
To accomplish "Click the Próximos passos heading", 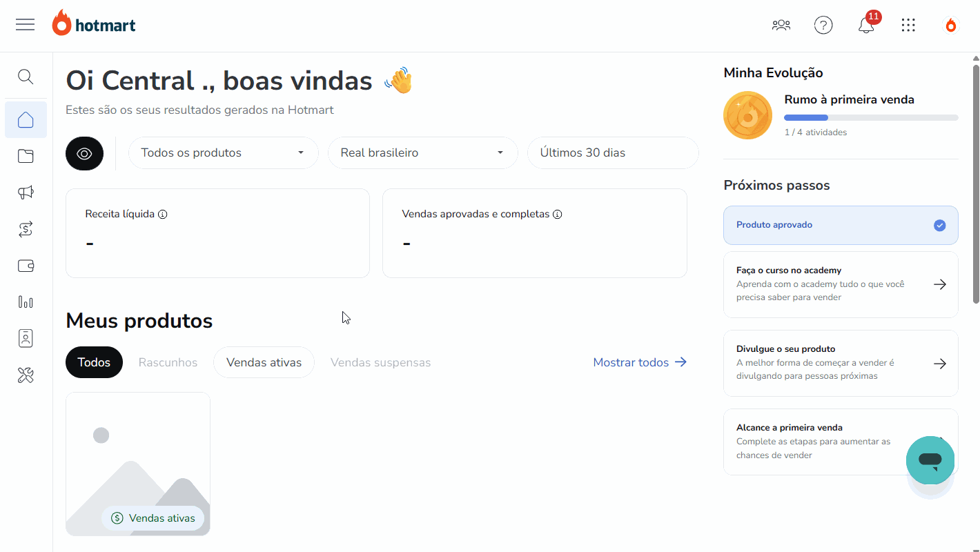I will coord(776,186).
